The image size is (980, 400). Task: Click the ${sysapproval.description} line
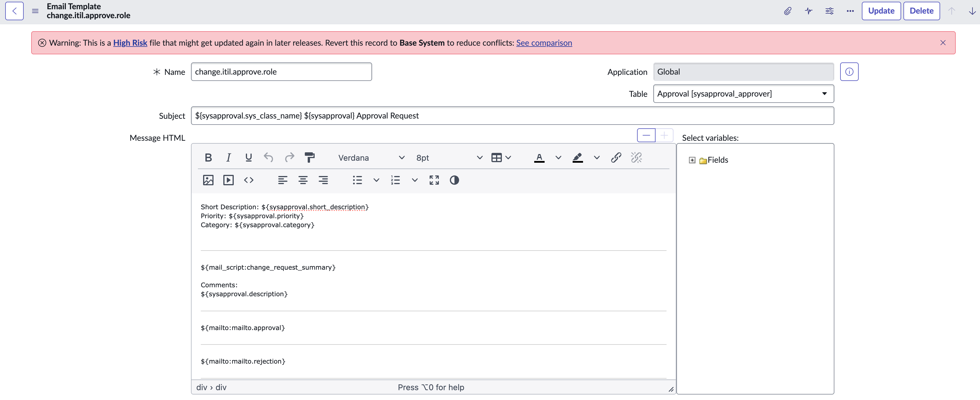tap(244, 294)
